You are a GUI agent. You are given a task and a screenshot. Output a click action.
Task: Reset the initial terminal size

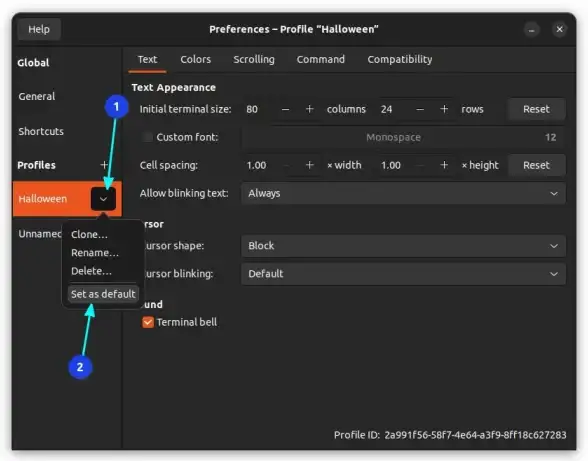click(x=536, y=109)
